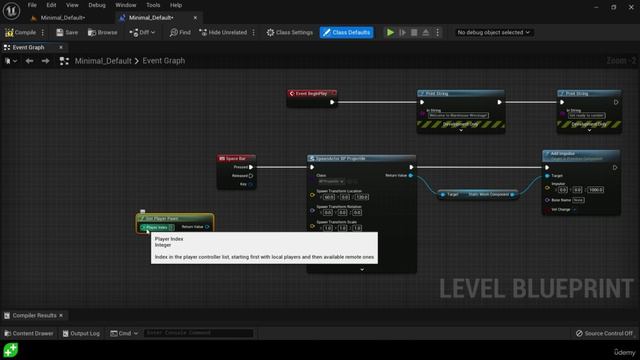
Task: Click Get Player Pawn Return Value pin
Action: click(x=207, y=227)
